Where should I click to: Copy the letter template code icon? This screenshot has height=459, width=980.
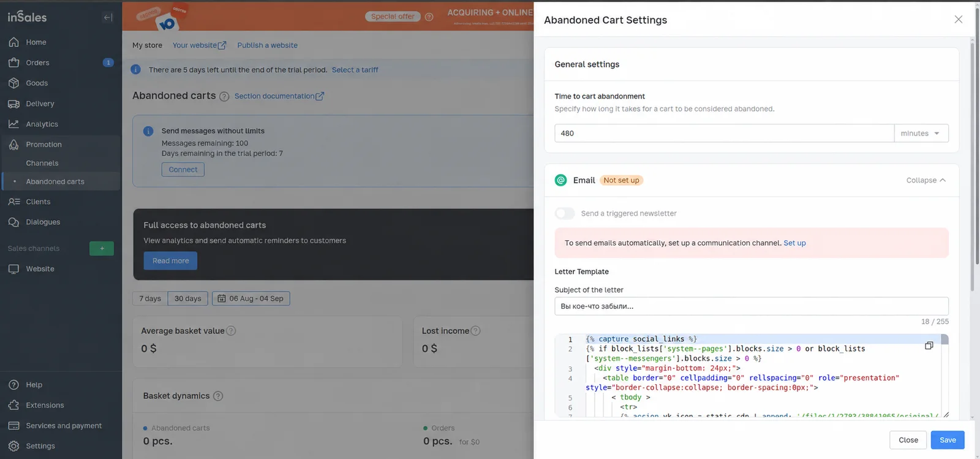tap(929, 346)
